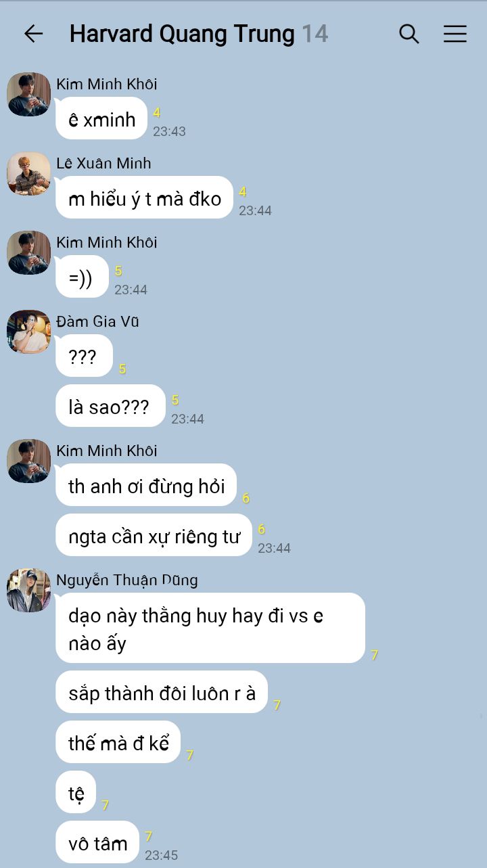Tap the unread count 7 beside 'tệ'
The width and height of the screenshot is (487, 868).
click(x=106, y=805)
